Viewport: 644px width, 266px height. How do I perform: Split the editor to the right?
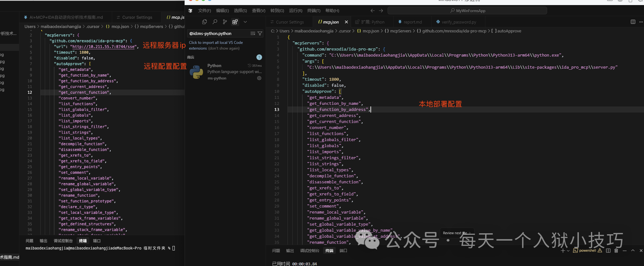point(633,22)
